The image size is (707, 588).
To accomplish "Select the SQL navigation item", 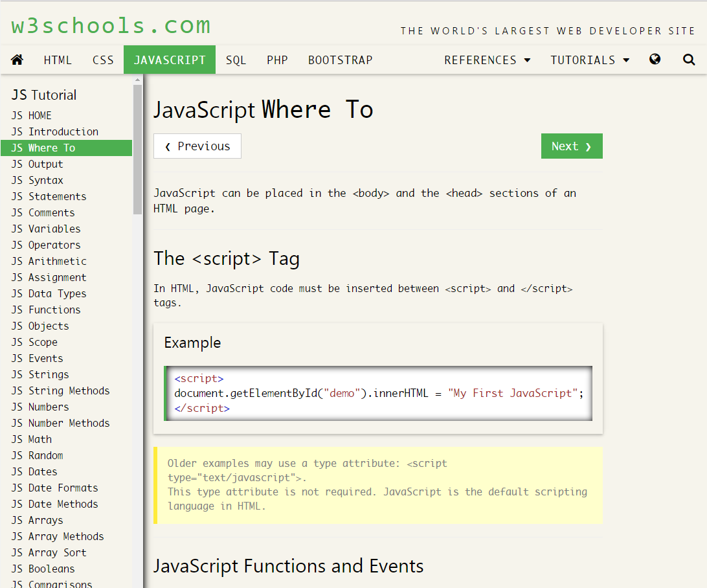I will click(236, 60).
